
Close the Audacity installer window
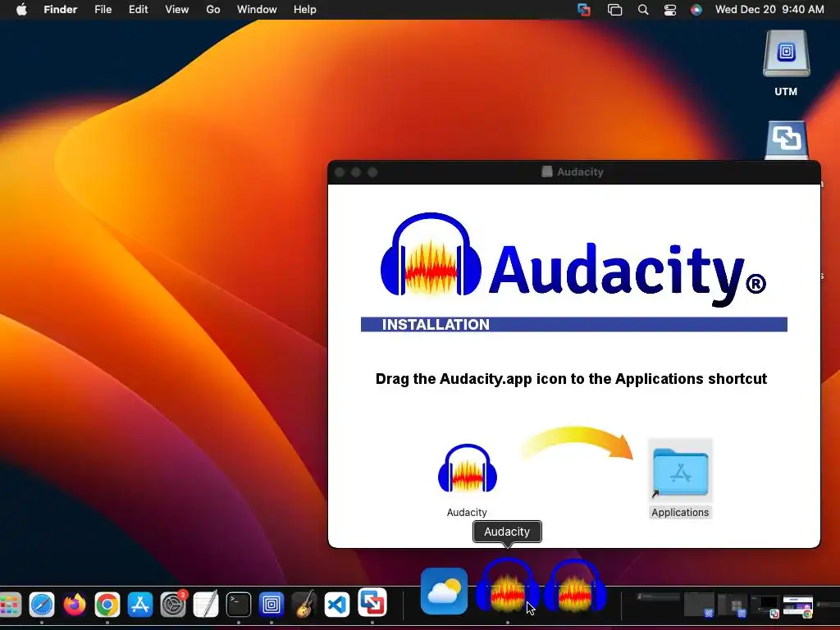point(339,172)
